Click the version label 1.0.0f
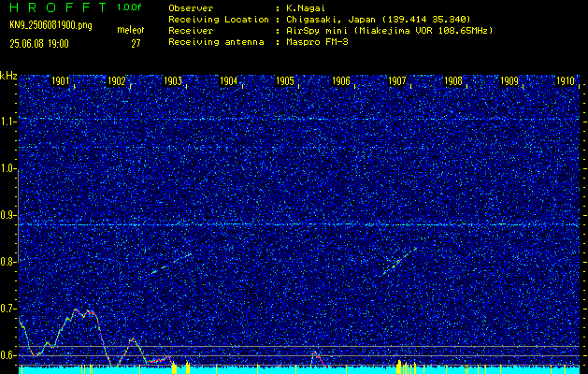The width and height of the screenshot is (588, 374). pyautogui.click(x=129, y=7)
